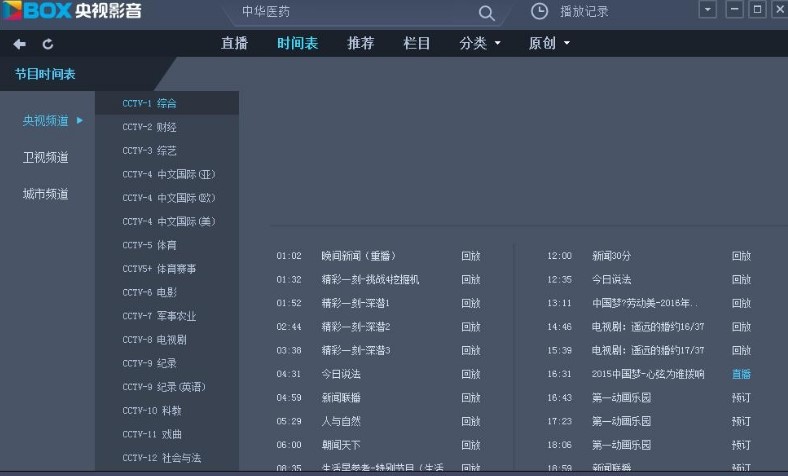Click 直播 for 2015中国梦-心弦为谁拨响
The height and width of the screenshot is (476, 788).
(741, 374)
